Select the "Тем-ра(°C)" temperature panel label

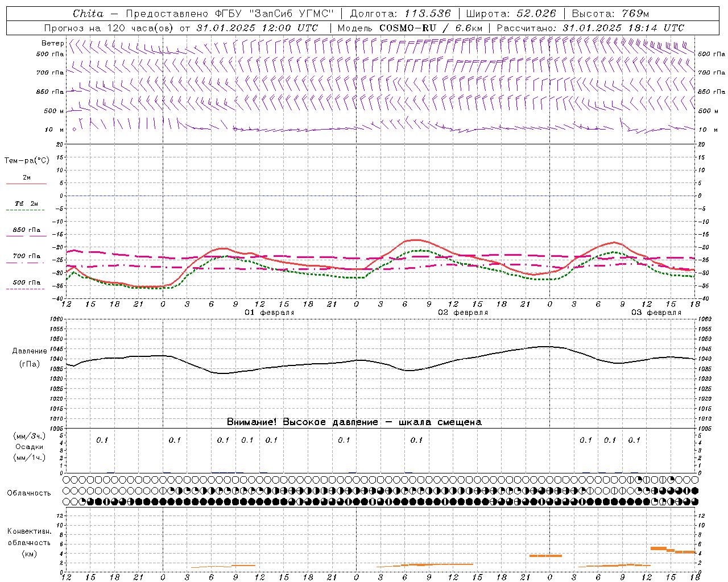[x=27, y=161]
